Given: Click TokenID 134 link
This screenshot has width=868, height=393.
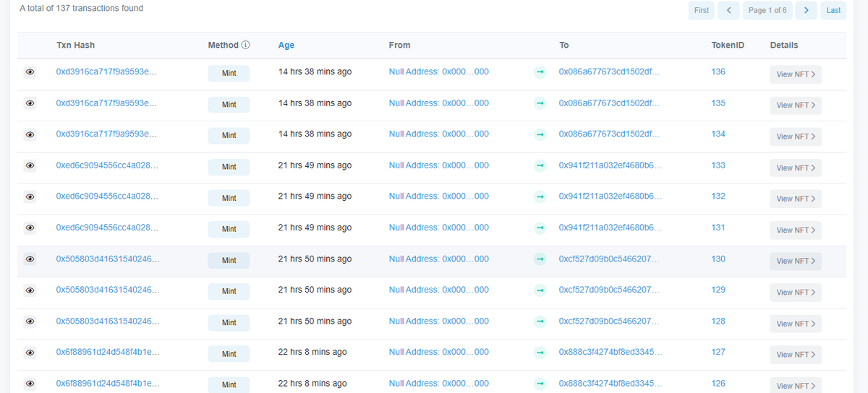Looking at the screenshot, I should (718, 134).
